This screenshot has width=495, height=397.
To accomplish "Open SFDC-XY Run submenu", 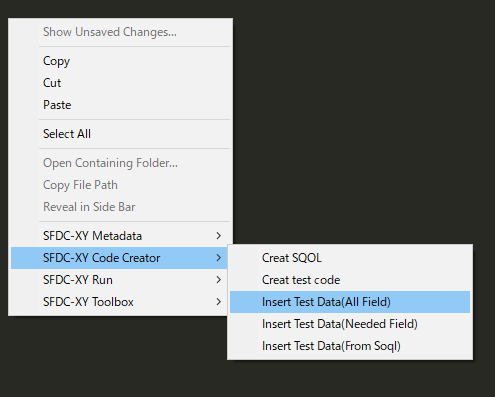I will pyautogui.click(x=120, y=280).
